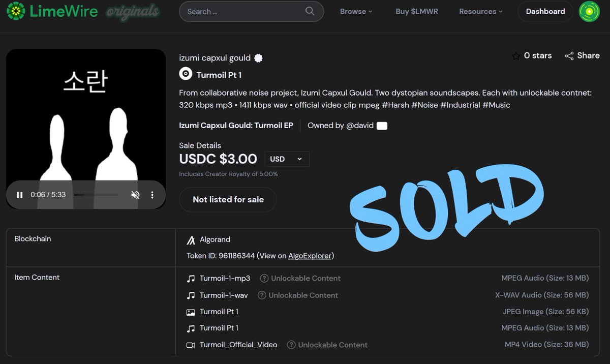610x364 pixels.
Task: Click the Token ID 961186344 text
Action: (x=221, y=256)
